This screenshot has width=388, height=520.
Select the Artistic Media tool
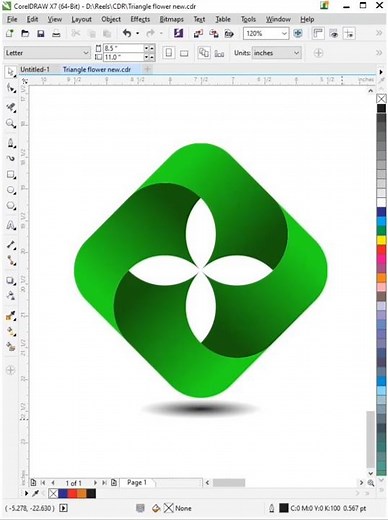(11, 158)
